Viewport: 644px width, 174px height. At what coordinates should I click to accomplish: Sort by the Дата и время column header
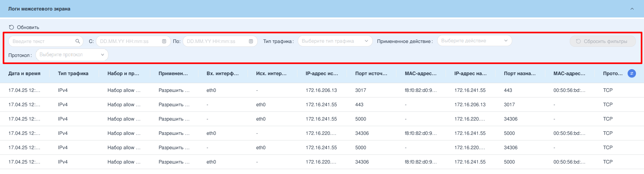coord(24,73)
